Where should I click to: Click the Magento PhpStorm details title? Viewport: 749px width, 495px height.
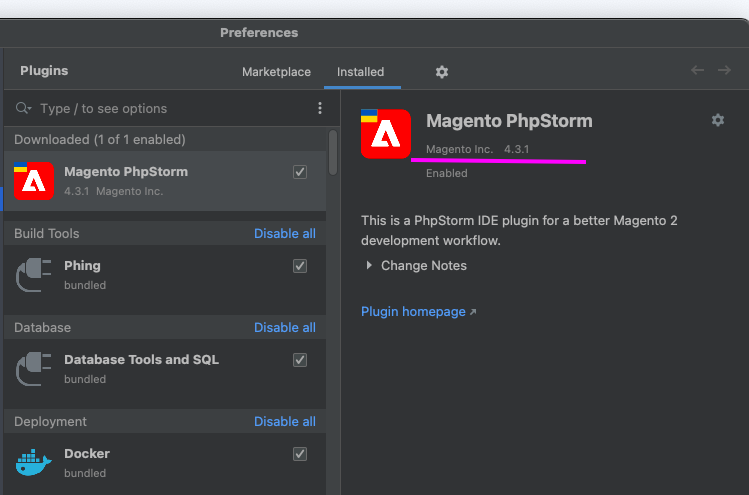click(x=509, y=121)
